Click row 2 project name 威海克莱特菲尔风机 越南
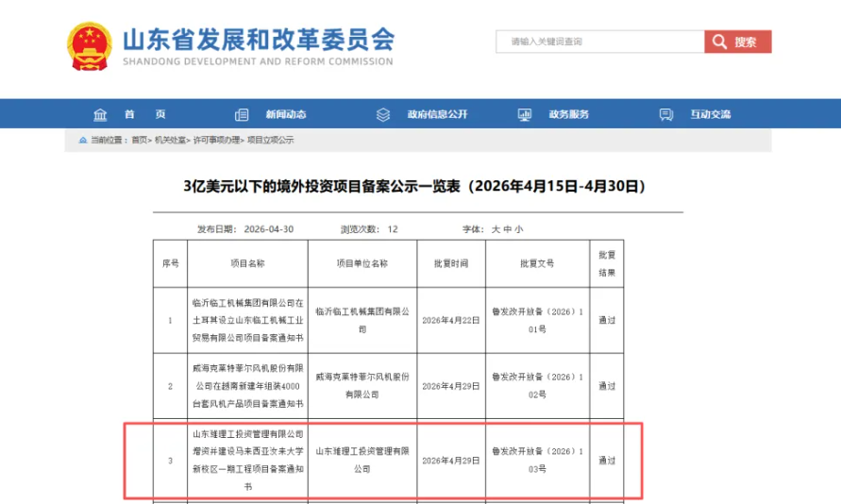841x504 pixels. coord(248,385)
